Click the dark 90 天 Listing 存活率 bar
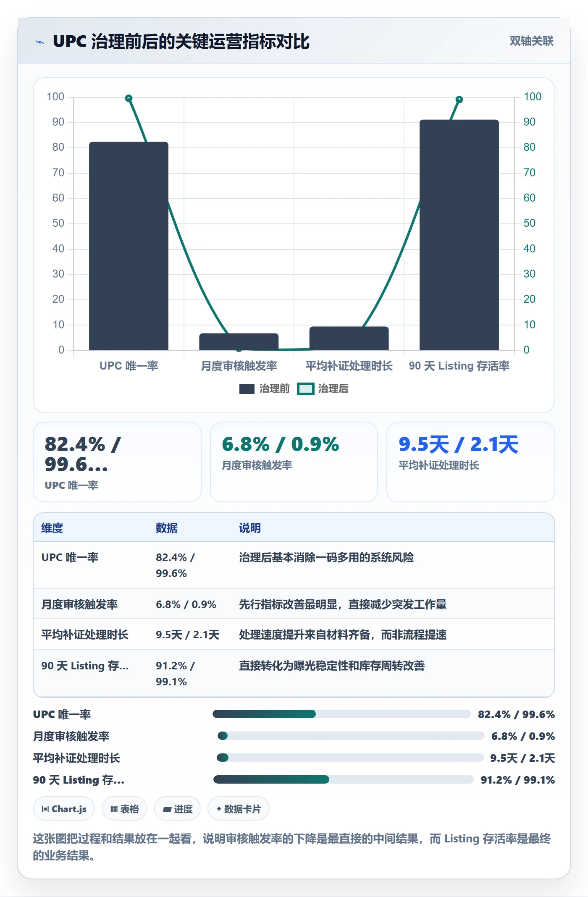The height and width of the screenshot is (897, 588). pyautogui.click(x=459, y=235)
